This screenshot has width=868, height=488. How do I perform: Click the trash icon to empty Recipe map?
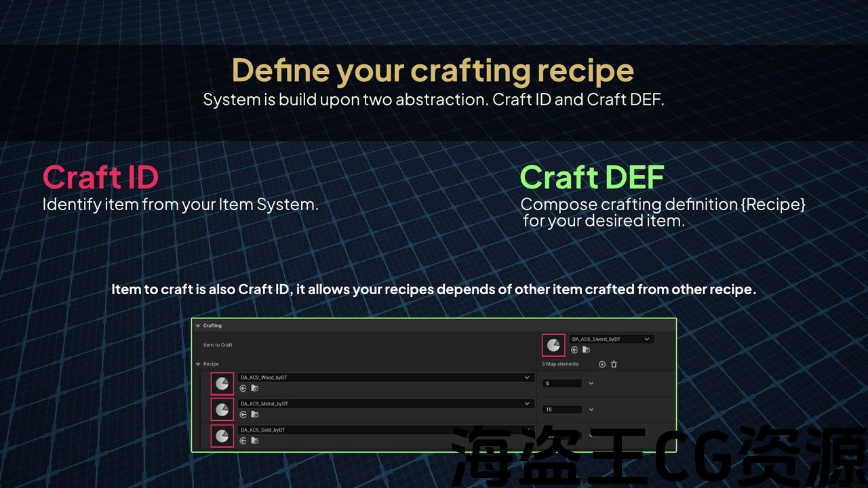coord(614,365)
